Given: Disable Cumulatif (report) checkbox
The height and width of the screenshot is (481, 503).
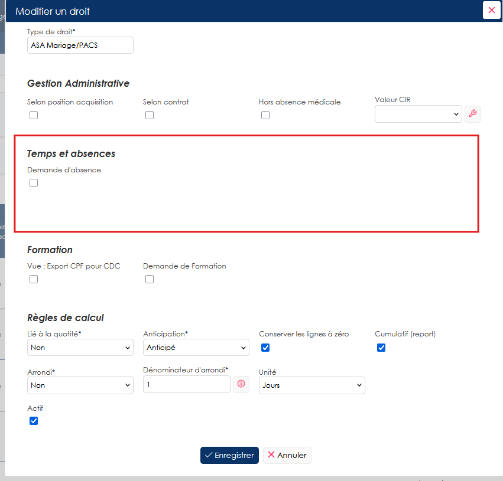Looking at the screenshot, I should pos(381,348).
